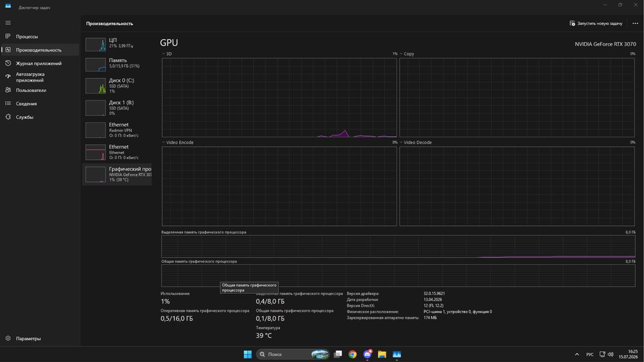Select Диск 0 (C:) item

pos(117,86)
